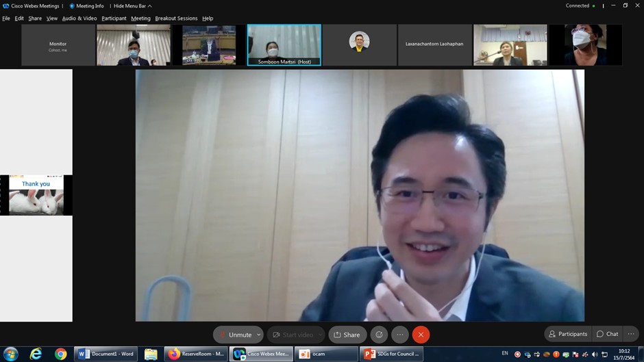Open the audio options arrow beside Unmute
This screenshot has height=362, width=644.
click(x=259, y=335)
